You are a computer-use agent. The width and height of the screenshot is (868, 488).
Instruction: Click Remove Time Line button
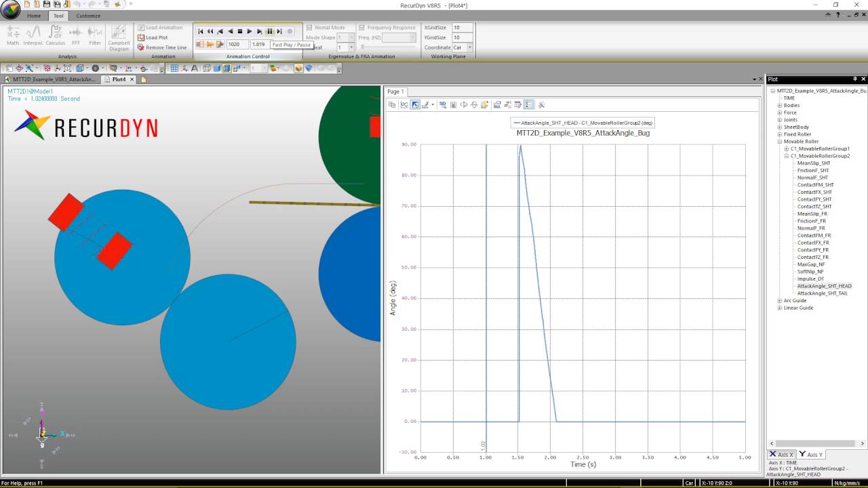(162, 47)
